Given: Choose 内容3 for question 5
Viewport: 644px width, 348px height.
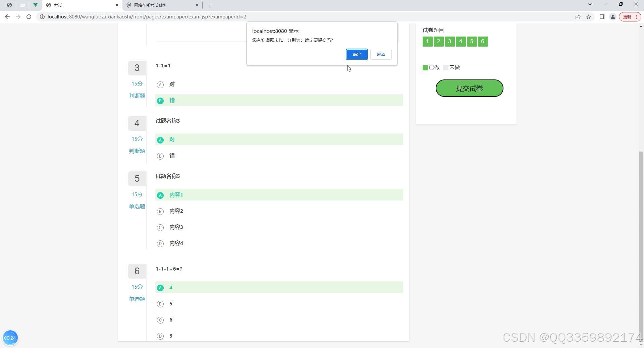Looking at the screenshot, I should pos(279,227).
